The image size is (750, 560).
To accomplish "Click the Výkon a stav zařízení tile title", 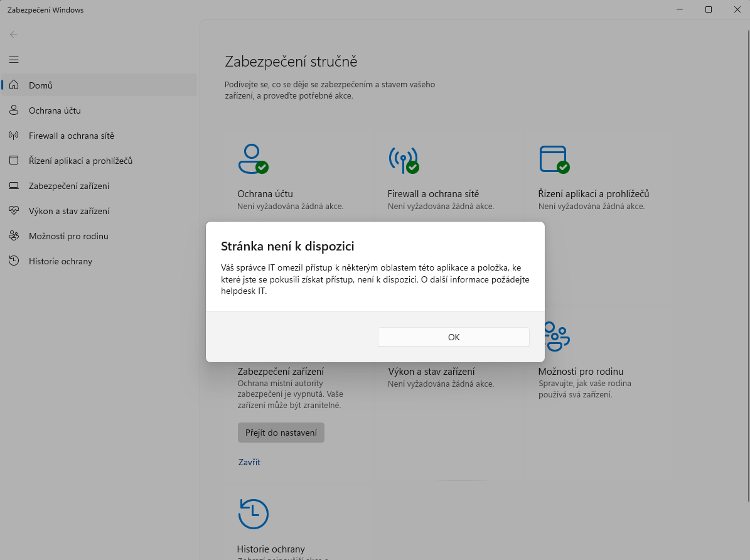I will point(431,372).
